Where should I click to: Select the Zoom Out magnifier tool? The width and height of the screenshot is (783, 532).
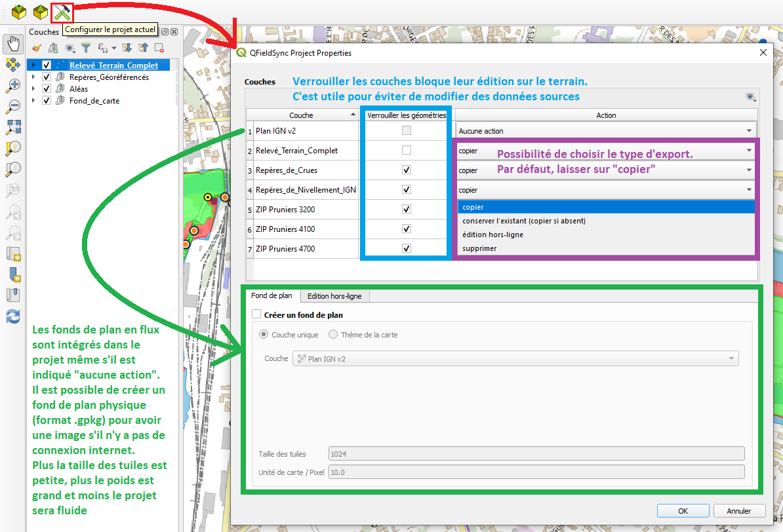[13, 106]
